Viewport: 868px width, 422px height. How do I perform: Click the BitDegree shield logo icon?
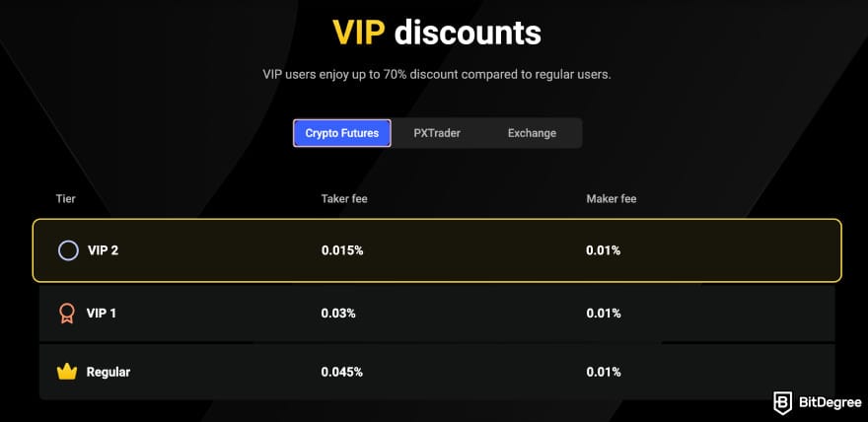point(782,402)
